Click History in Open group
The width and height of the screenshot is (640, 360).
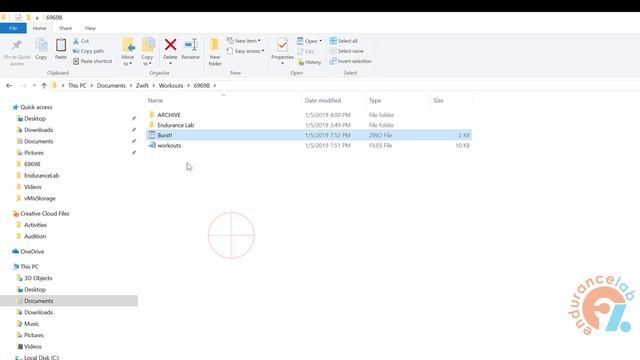[x=309, y=62]
